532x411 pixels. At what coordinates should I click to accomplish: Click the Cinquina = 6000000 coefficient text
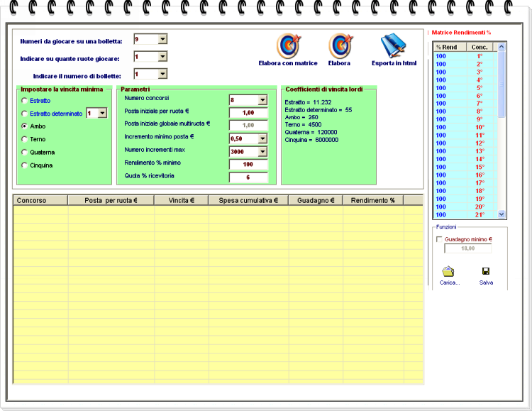311,140
